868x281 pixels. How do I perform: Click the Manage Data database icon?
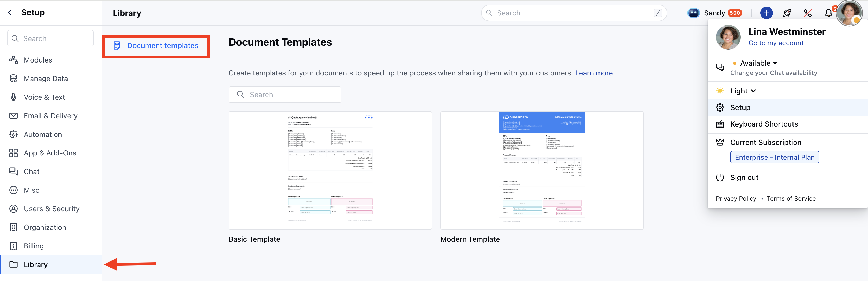[x=13, y=79]
